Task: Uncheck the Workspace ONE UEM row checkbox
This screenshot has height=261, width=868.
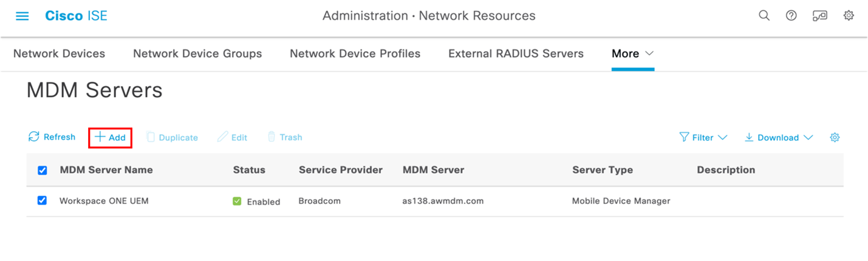Action: [x=42, y=200]
